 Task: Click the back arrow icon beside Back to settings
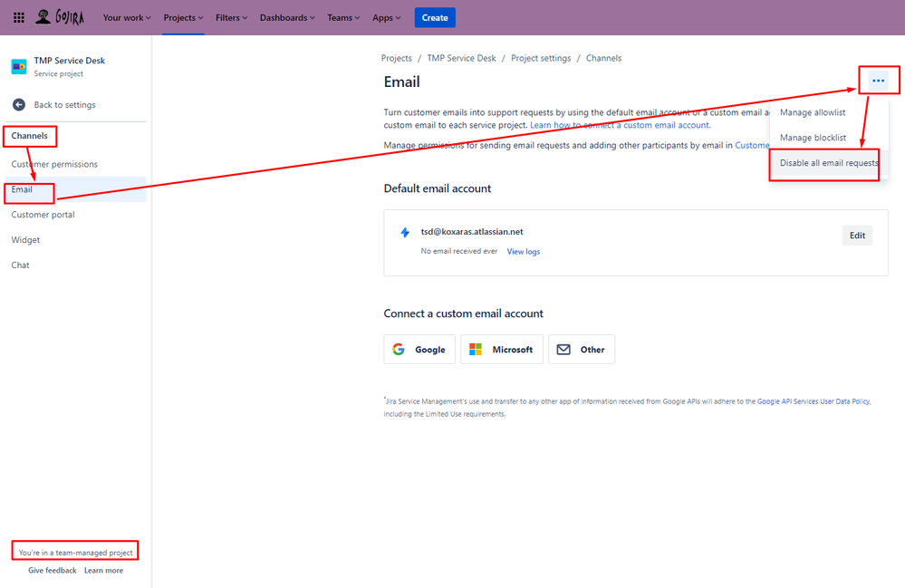click(x=19, y=104)
